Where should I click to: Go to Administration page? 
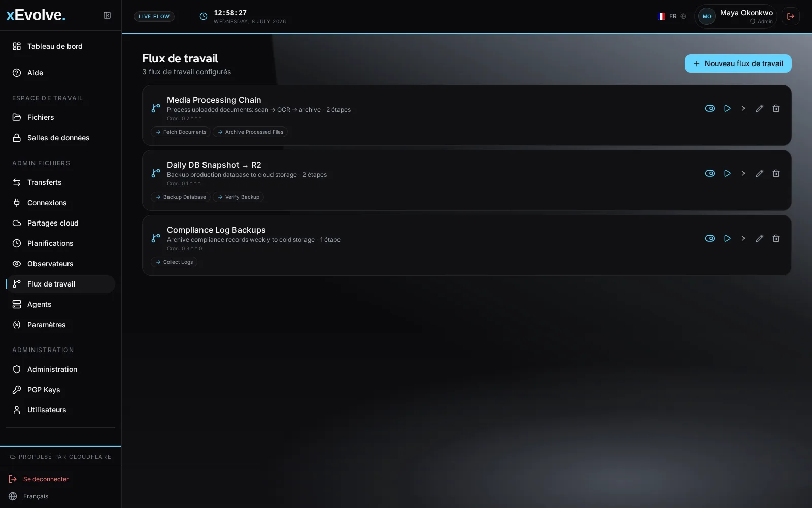click(60, 369)
